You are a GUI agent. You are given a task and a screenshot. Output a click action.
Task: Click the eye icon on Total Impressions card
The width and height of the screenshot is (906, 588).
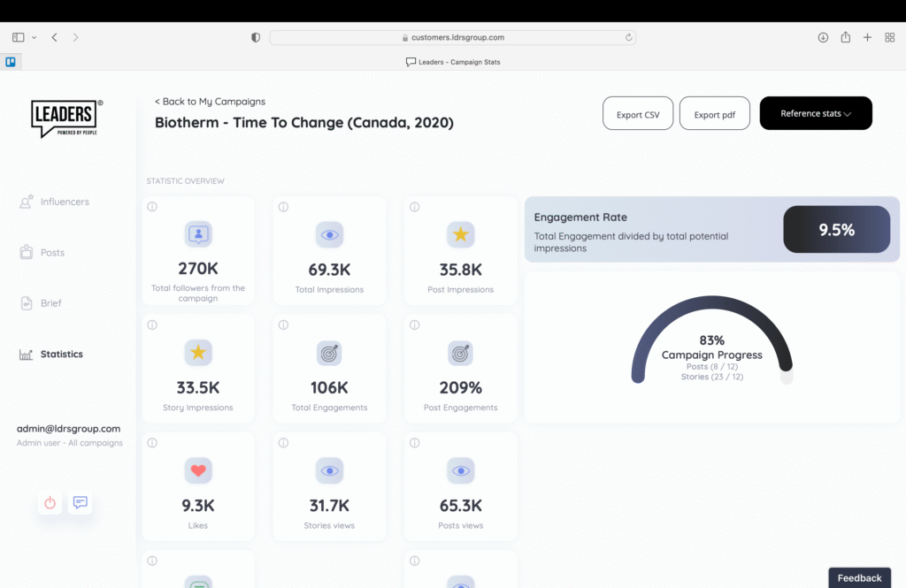click(x=329, y=234)
